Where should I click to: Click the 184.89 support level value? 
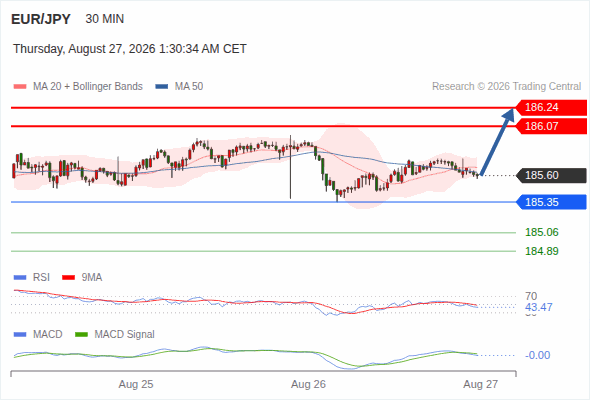[x=542, y=251]
